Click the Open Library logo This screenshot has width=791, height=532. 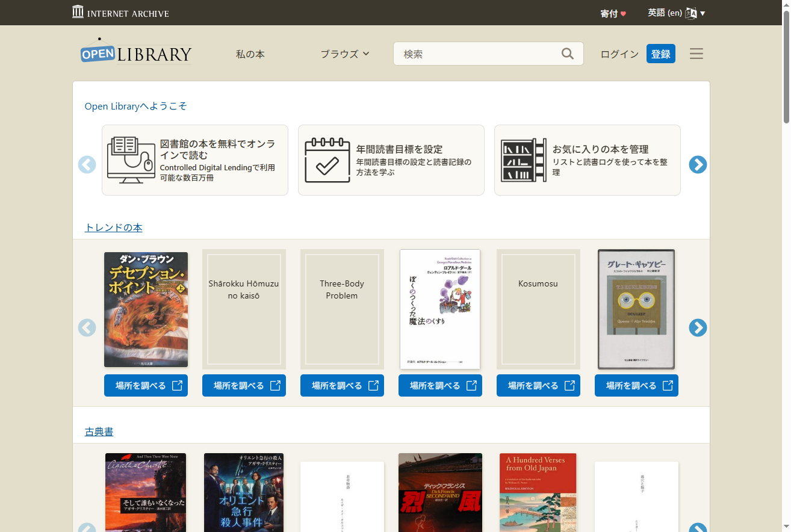136,52
